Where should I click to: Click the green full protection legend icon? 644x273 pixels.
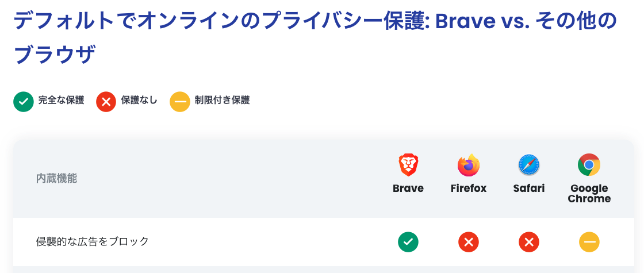coord(24,102)
